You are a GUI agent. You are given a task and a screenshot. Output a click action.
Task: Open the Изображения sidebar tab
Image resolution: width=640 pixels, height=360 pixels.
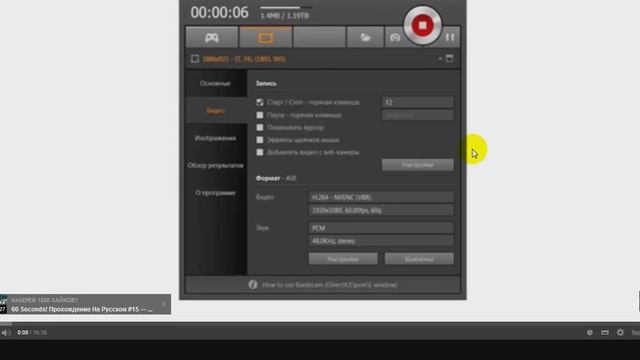pyautogui.click(x=216, y=138)
